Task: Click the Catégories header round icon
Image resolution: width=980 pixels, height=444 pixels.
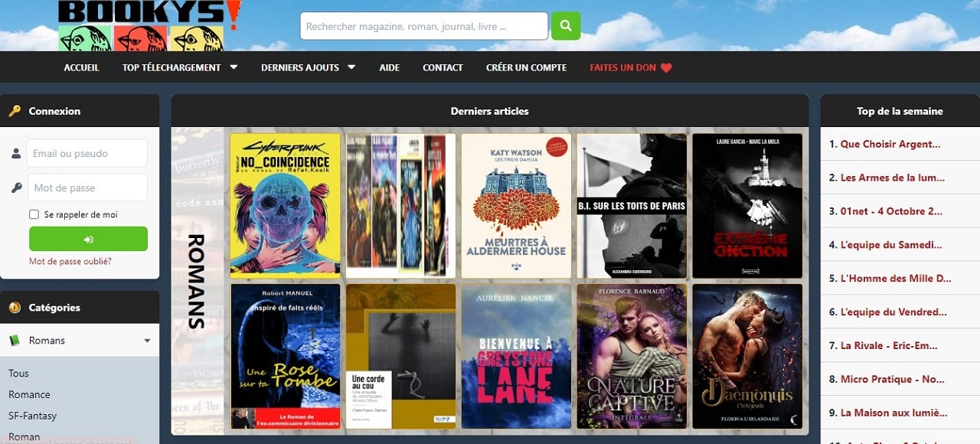Action: coord(15,308)
